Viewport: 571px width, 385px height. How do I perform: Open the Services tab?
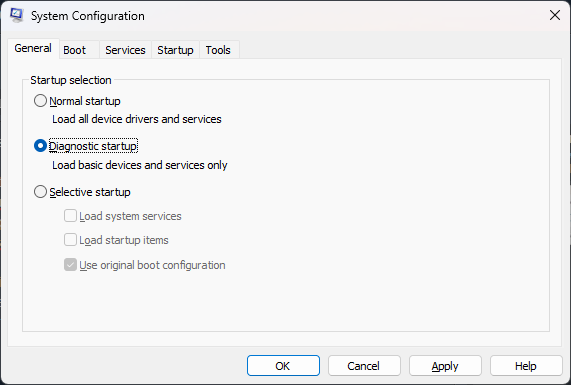tap(125, 50)
